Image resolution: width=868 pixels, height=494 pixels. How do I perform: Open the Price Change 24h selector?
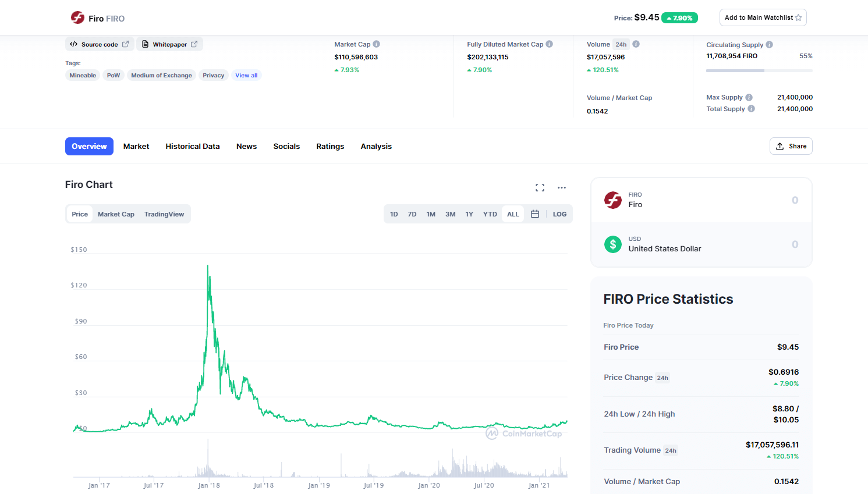coord(662,377)
